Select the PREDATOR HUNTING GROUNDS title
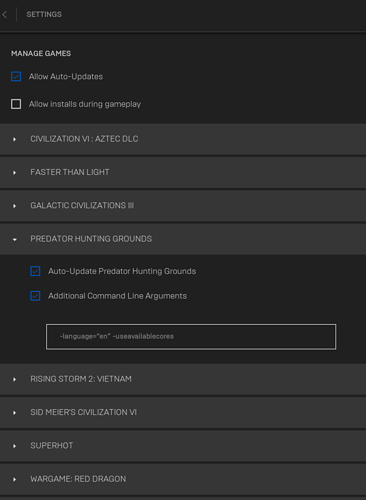This screenshot has width=366, height=500. (x=91, y=239)
